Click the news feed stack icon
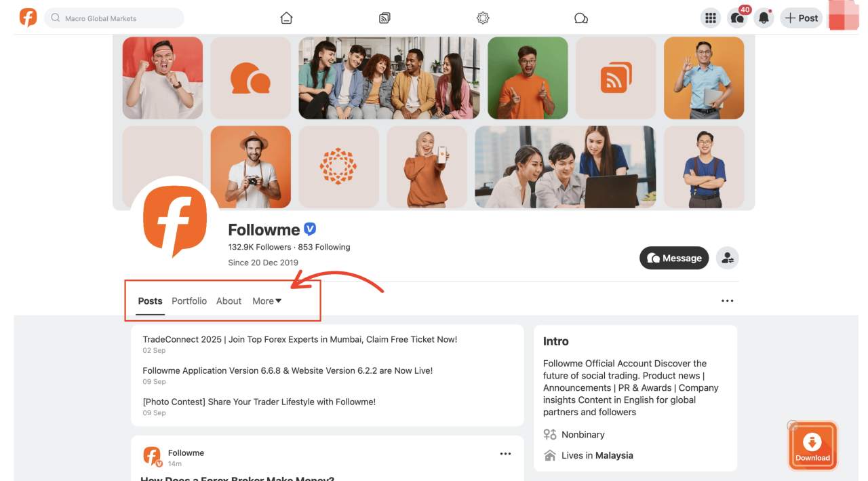Screen dimensions: 868x481 [384, 18]
